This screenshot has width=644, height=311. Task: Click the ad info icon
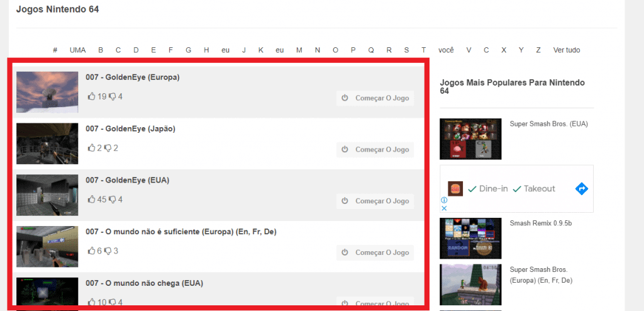444,200
